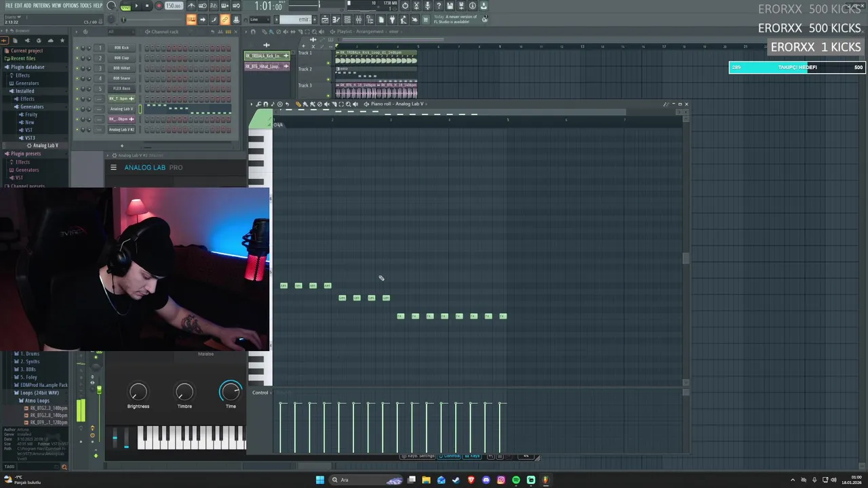Toggle the orange link-to-controller icon
The width and height of the screenshot is (868, 488).
[x=225, y=19]
